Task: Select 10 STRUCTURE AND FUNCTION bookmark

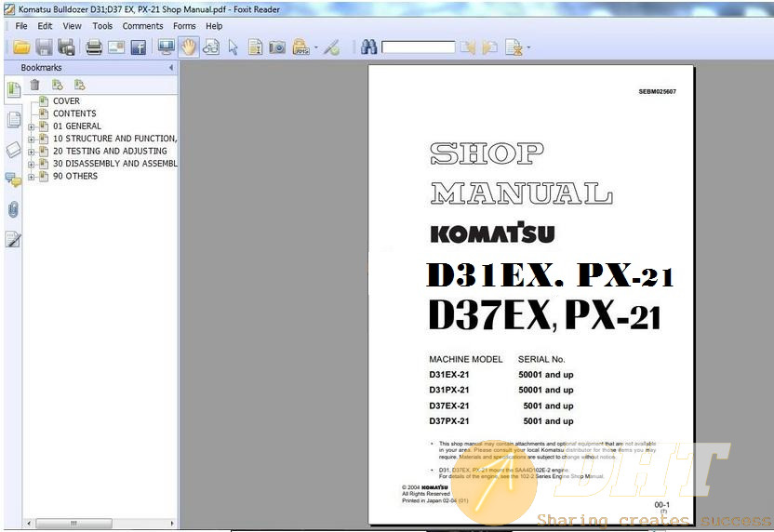Action: click(x=114, y=139)
